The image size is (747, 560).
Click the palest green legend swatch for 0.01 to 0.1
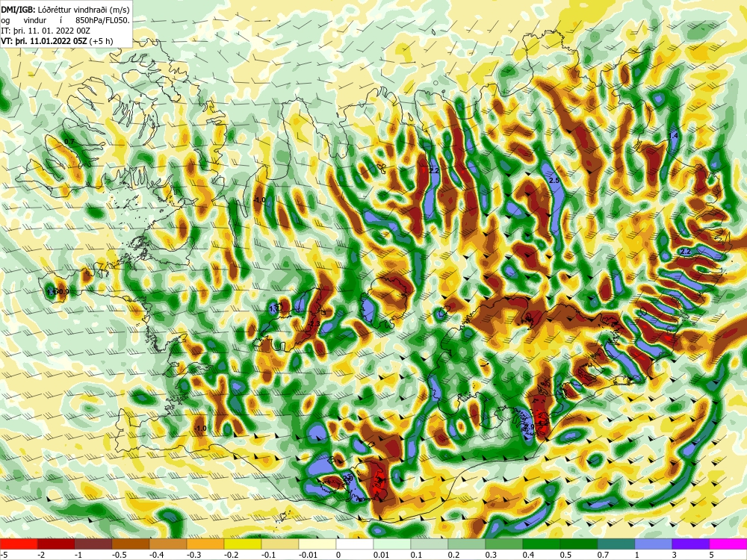(391, 544)
